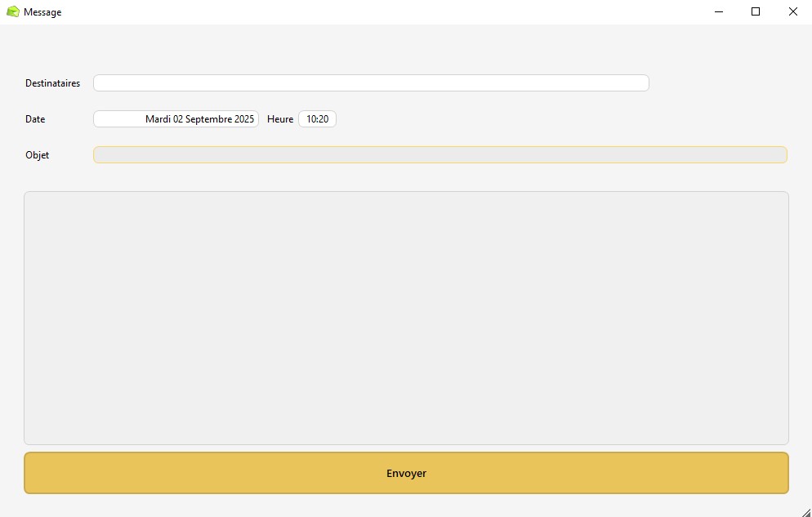Screen dimensions: 812x517
Task: Focus the Destinataires recipients field
Action: click(x=371, y=83)
